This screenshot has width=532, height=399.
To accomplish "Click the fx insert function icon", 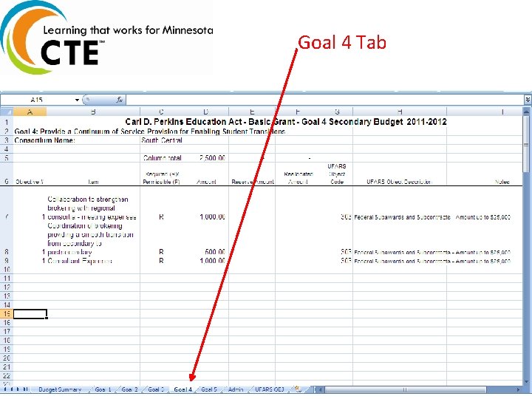I will (x=120, y=100).
